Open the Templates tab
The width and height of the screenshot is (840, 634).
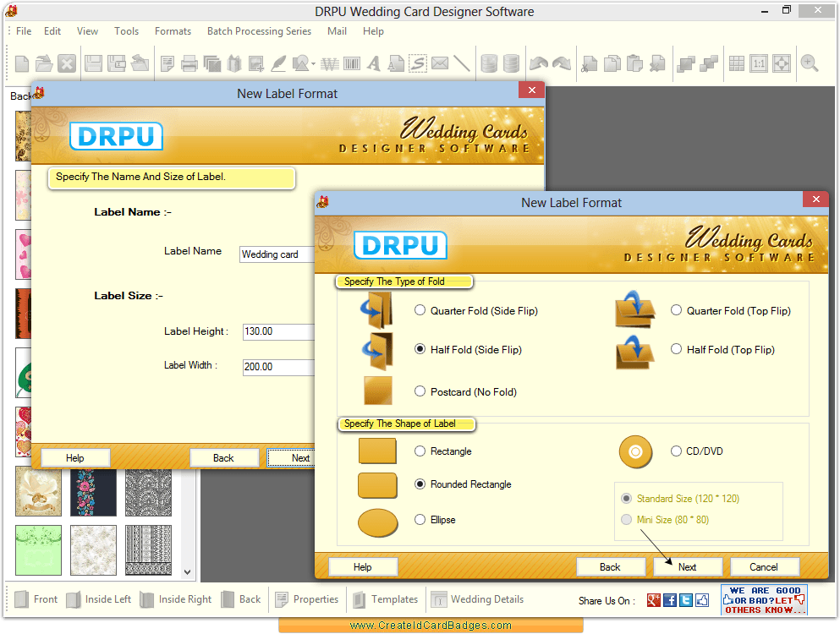click(386, 599)
